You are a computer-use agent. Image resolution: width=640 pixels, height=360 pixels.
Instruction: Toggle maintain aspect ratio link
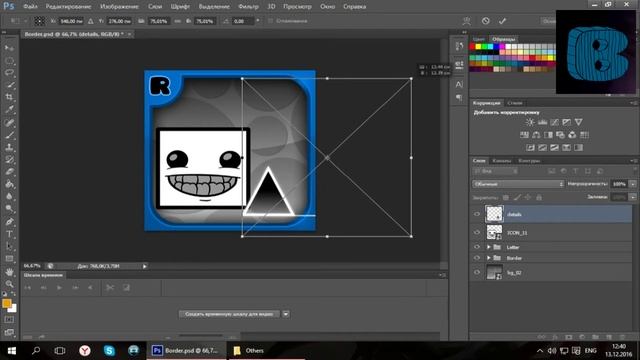point(178,21)
